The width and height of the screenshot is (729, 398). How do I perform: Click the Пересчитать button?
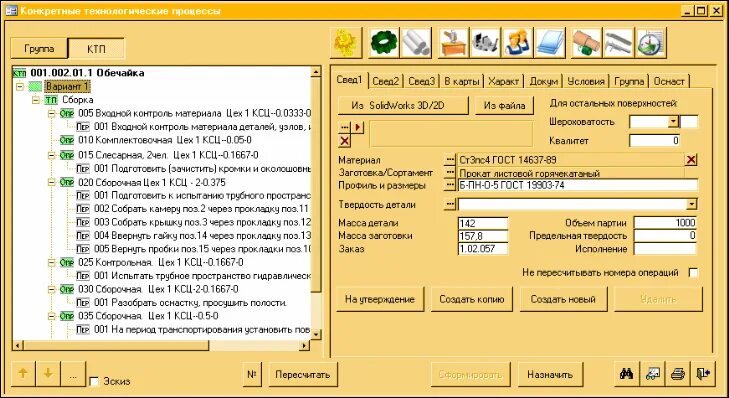click(303, 374)
